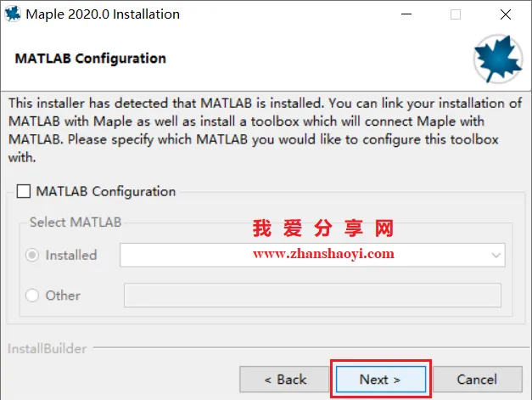Viewport: 532px width, 400px height.
Task: Click the Maple 2020.0 Installation title text
Action: (103, 14)
